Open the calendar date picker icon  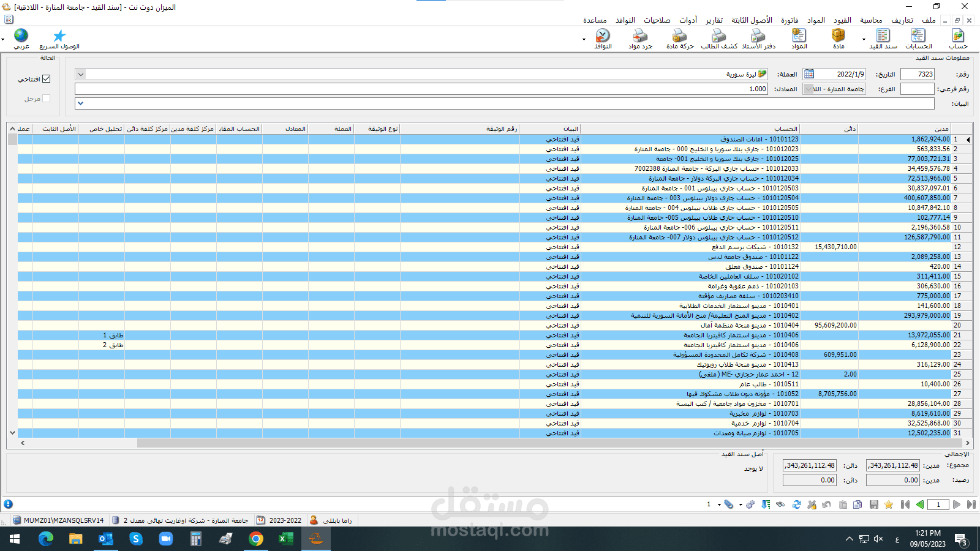click(x=809, y=74)
